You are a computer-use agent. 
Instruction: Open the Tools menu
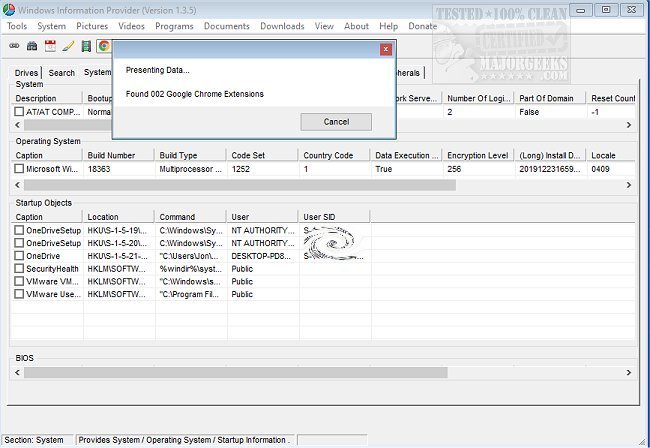tap(17, 26)
